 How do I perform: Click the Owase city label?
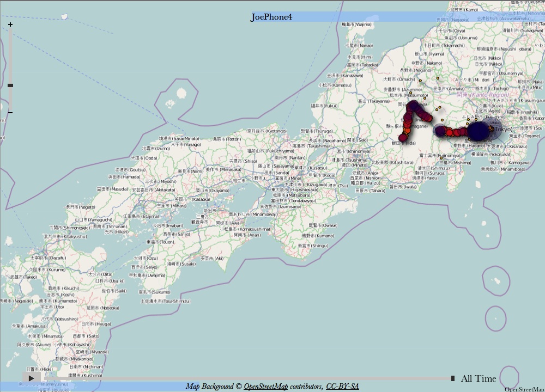point(323,225)
